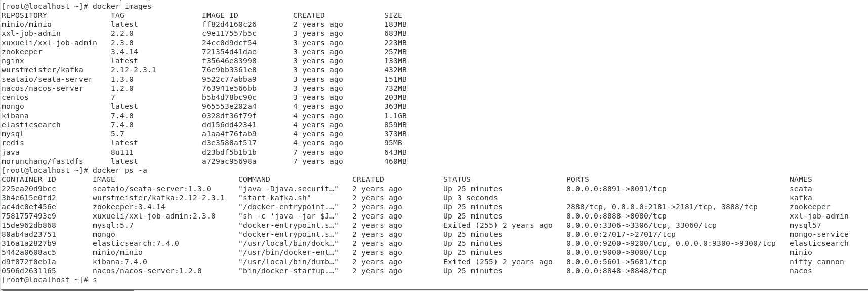The height and width of the screenshot is (291, 868).
Task: Click the kafka tag 2.12-2.3.1
Action: click(134, 70)
